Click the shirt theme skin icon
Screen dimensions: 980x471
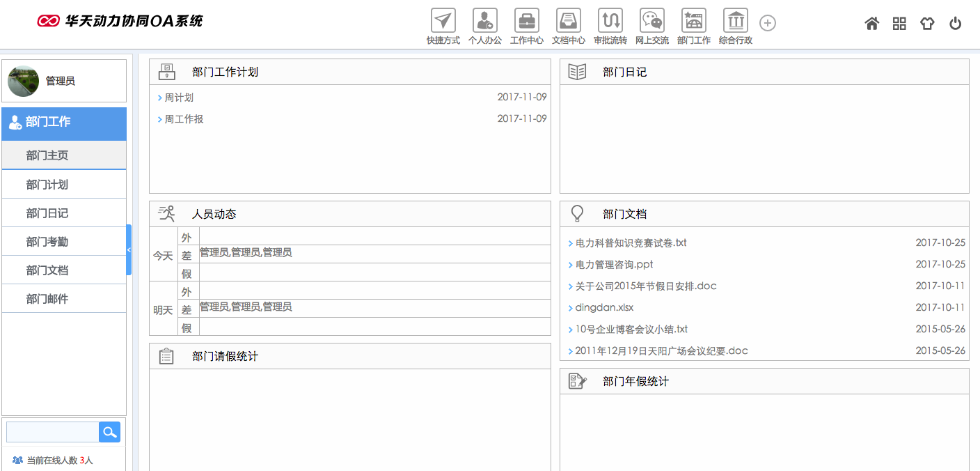(927, 24)
